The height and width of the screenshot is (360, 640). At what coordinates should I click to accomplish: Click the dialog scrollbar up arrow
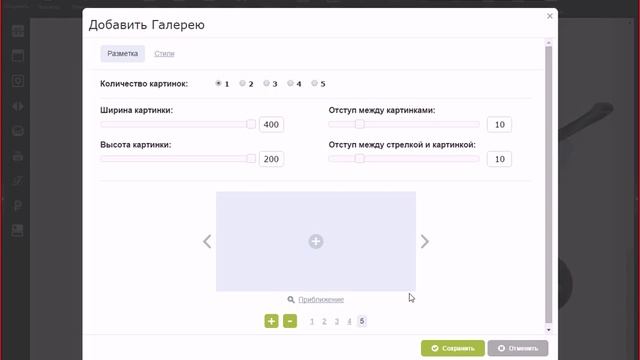point(549,42)
